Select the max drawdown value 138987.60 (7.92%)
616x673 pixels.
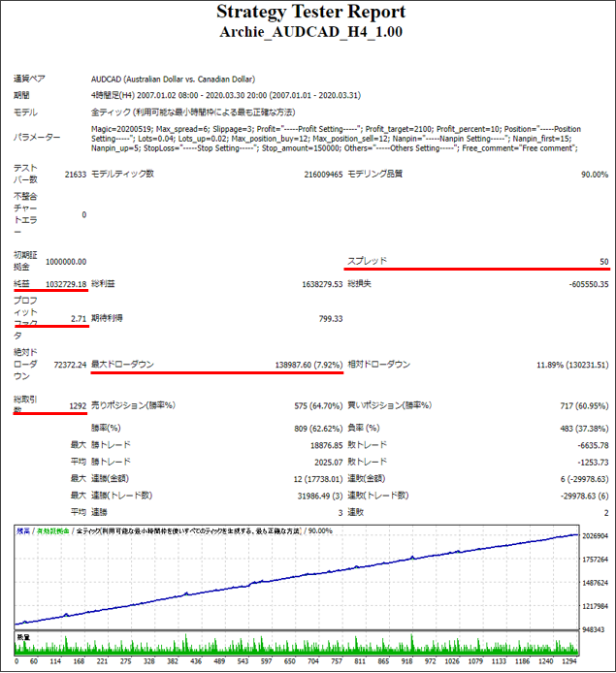click(x=308, y=365)
